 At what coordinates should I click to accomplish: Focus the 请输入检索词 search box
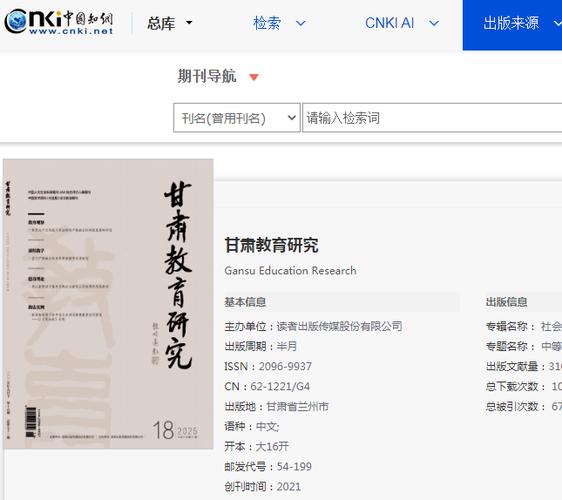tap(432, 118)
